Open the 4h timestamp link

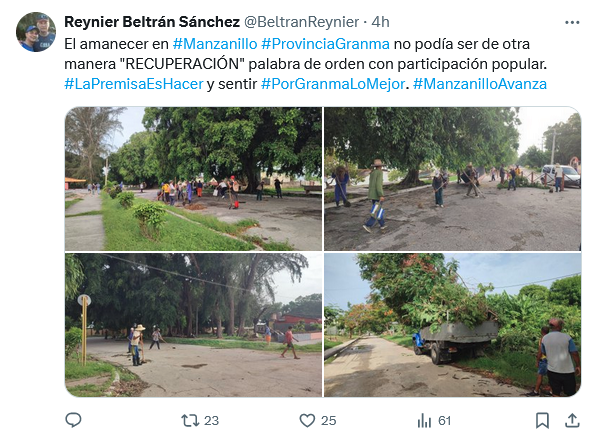click(x=380, y=22)
